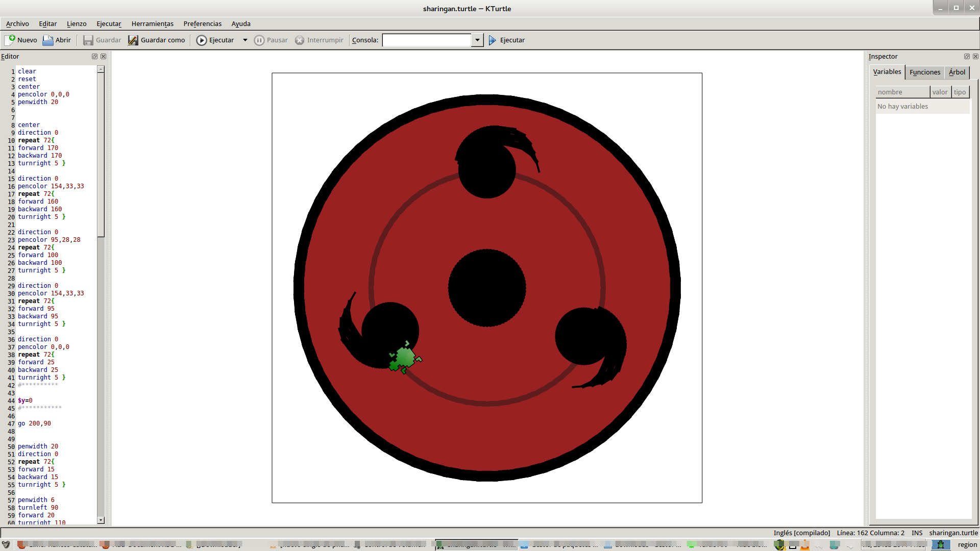Switch to the Árbol tab
The width and height of the screenshot is (980, 551).
pos(957,72)
